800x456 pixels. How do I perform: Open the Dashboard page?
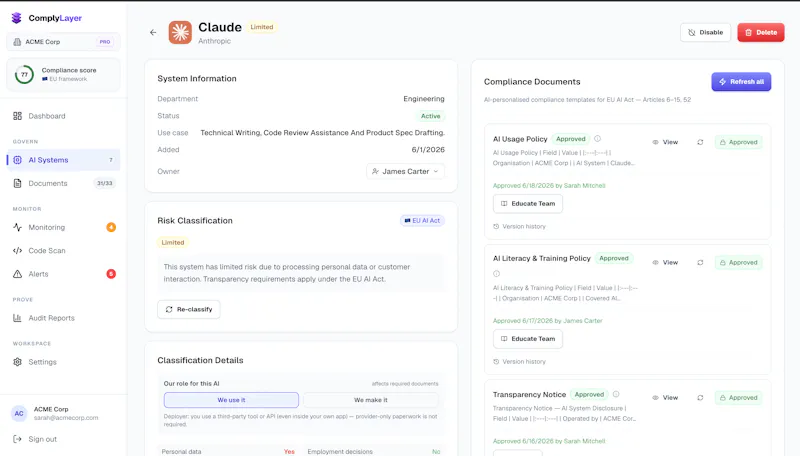tap(64, 116)
